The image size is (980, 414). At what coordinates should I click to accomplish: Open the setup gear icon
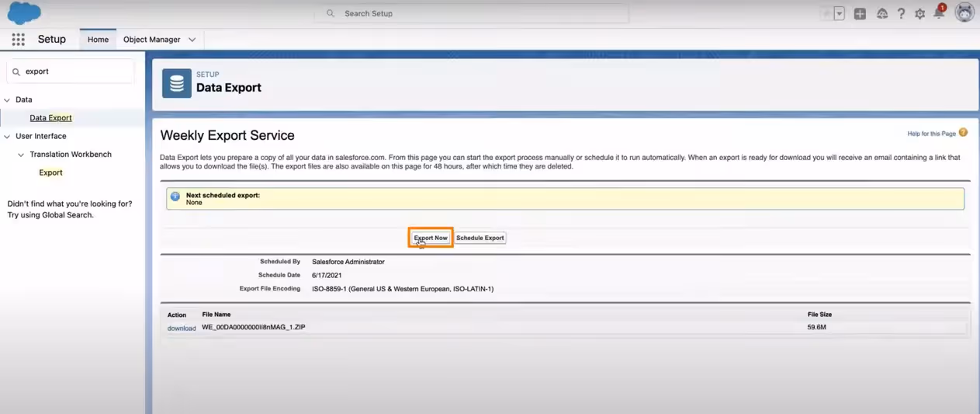(x=919, y=13)
